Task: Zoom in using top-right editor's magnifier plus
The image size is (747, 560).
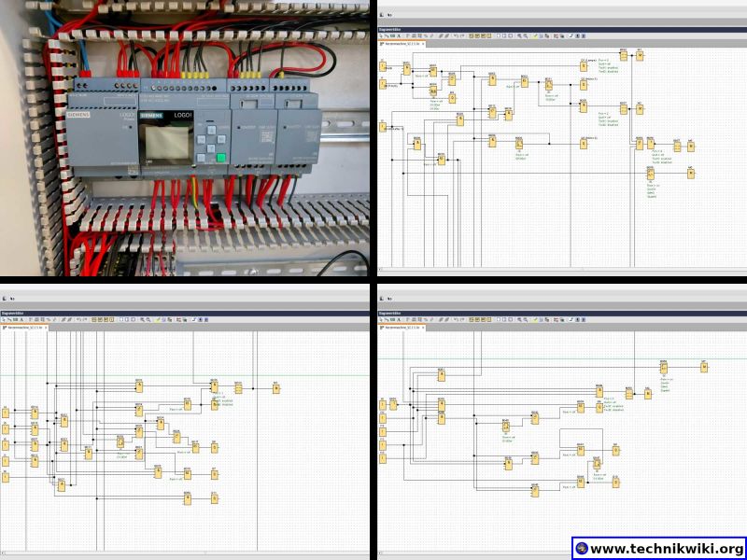Action: pos(520,35)
